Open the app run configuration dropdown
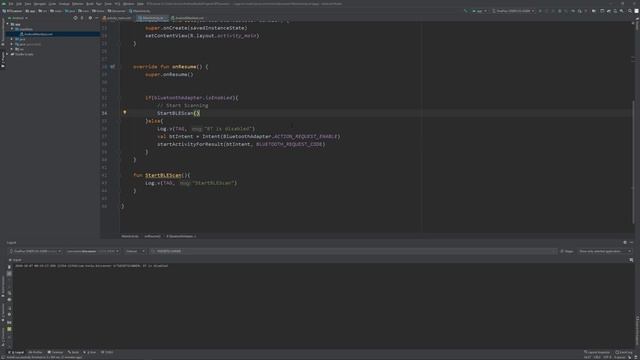The height and width of the screenshot is (360, 640). (x=479, y=11)
